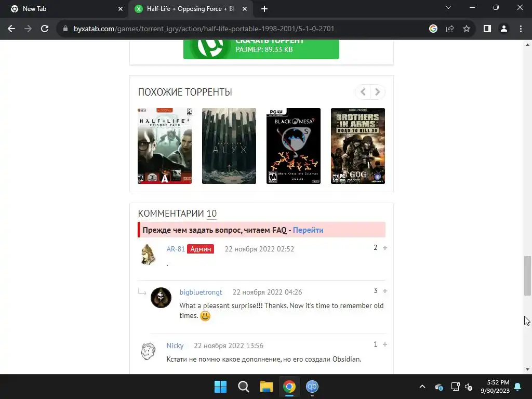Image resolution: width=532 pixels, height=399 pixels.
Task: Click Nicky's Vault Boy avatar
Action: (148, 351)
